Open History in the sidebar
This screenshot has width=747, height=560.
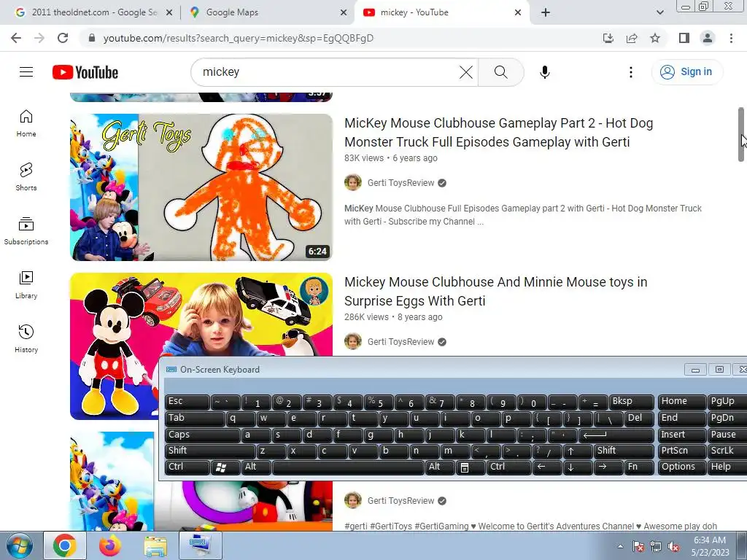coord(26,338)
